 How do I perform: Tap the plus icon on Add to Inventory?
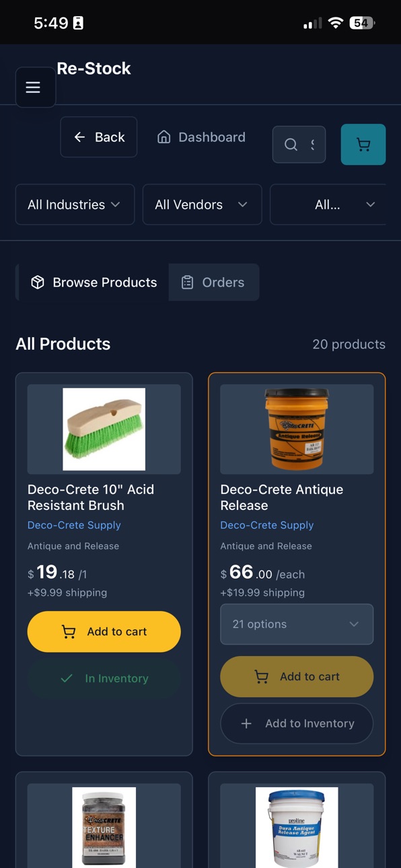(x=246, y=723)
